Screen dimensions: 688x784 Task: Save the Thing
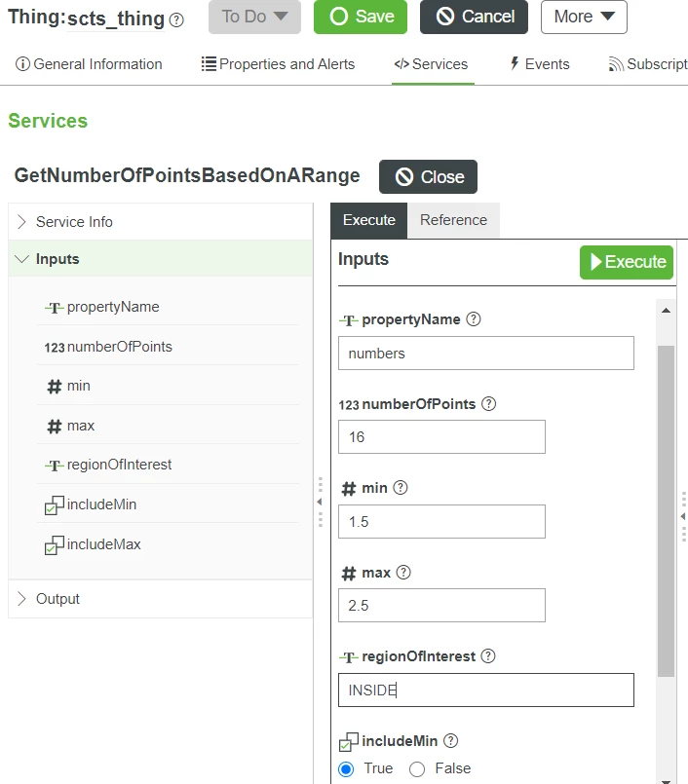[x=361, y=17]
